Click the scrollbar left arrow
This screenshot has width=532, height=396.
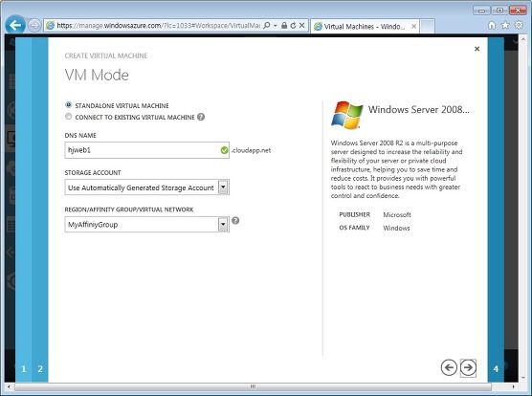(x=9, y=386)
